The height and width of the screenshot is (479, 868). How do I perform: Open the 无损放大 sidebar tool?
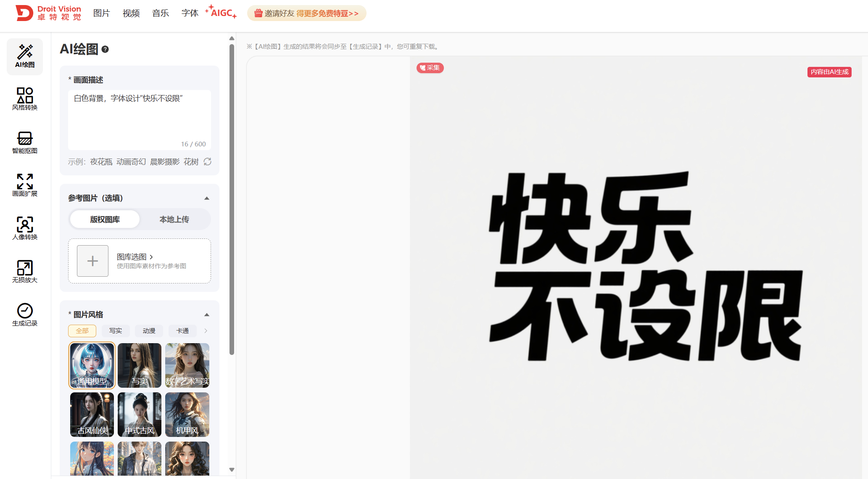(x=25, y=272)
